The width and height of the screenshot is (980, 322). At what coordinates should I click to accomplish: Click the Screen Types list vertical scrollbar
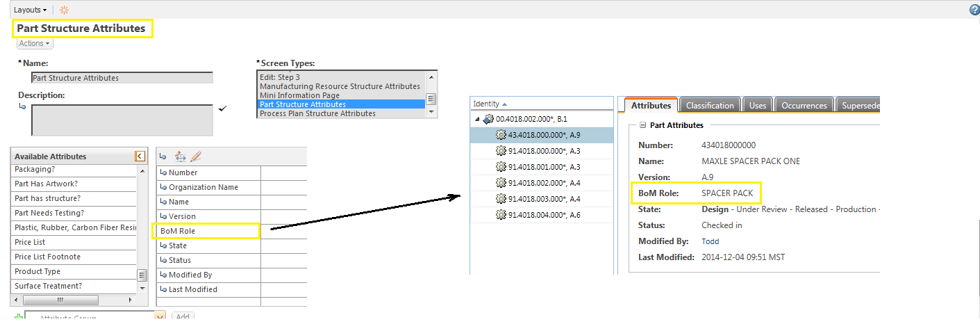431,95
